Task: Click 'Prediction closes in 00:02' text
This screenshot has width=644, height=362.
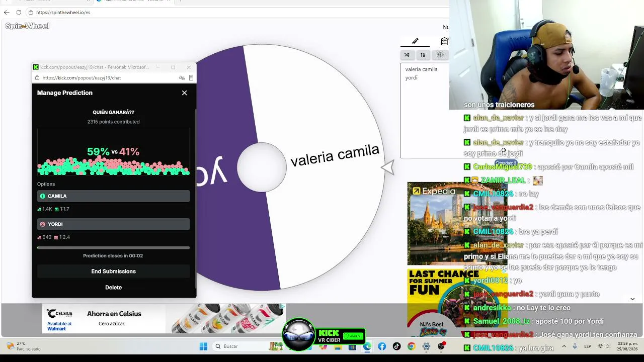Action: [113, 256]
